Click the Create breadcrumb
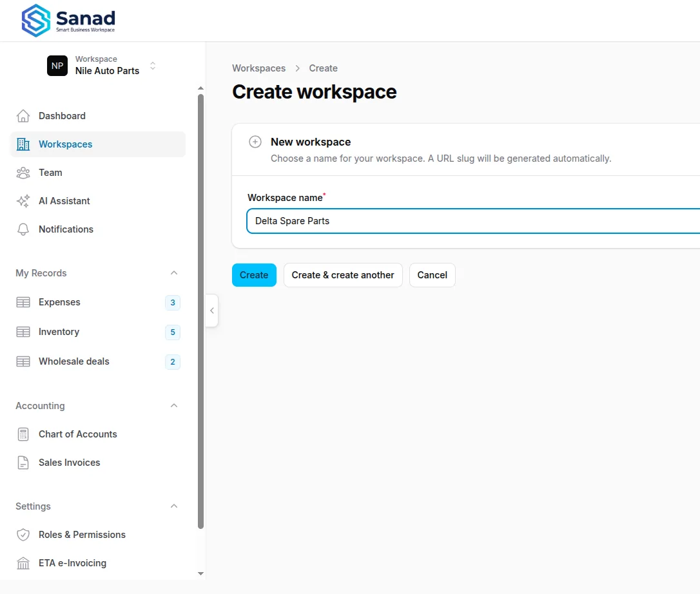This screenshot has width=700, height=594. (x=323, y=68)
